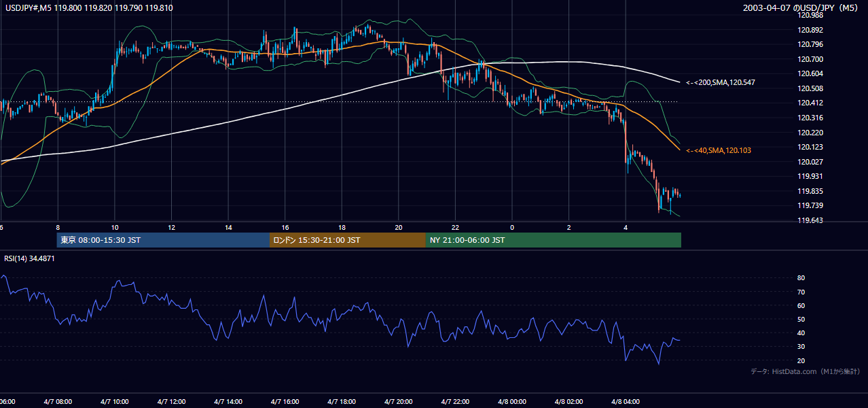The width and height of the screenshot is (868, 408).
Task: Click the 2003-04-07 USD/JPY (M5) chart title
Action: tap(801, 7)
